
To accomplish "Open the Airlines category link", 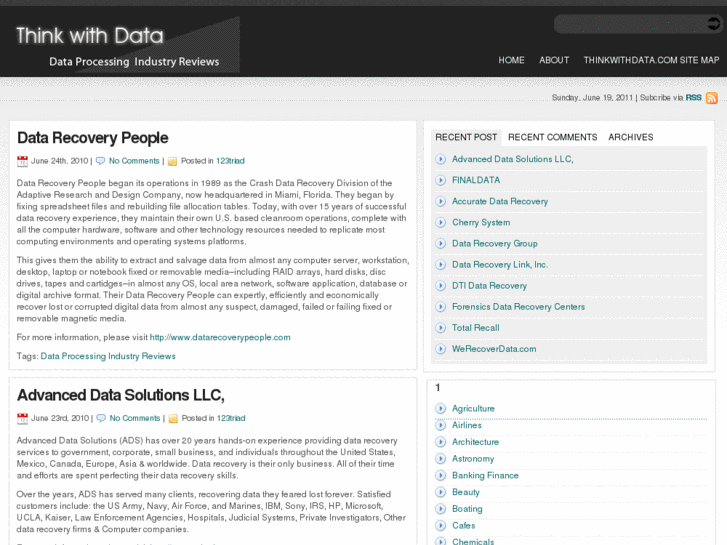I will [x=467, y=425].
